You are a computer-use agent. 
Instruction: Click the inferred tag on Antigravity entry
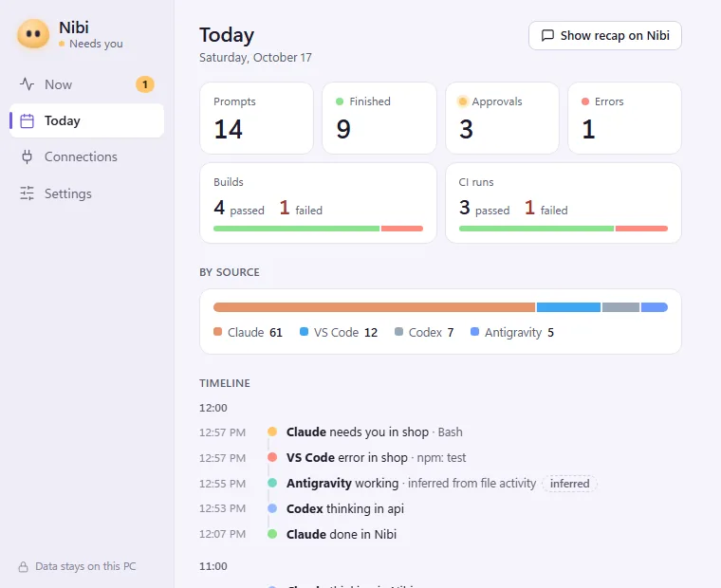pos(569,484)
